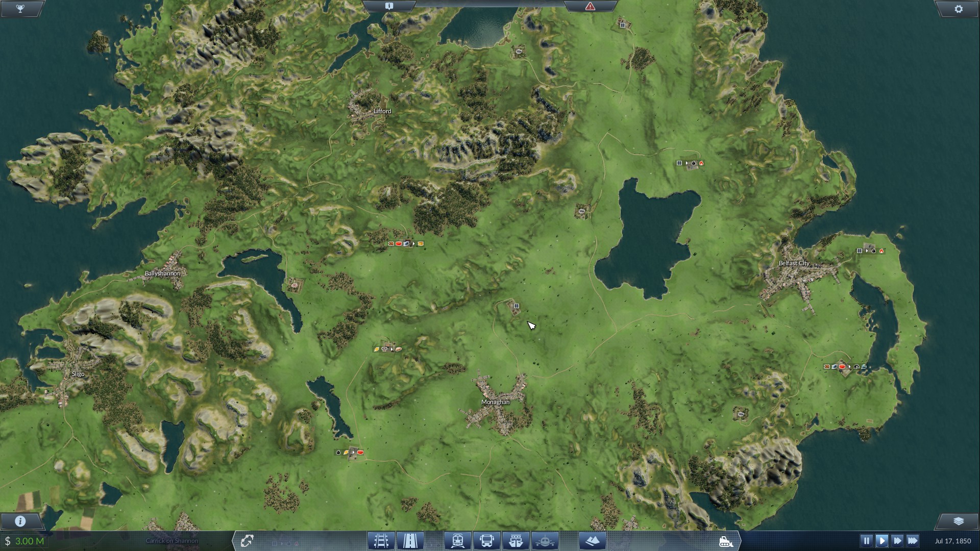
Task: Click the industry marker just north of the cursor
Action: point(516,306)
